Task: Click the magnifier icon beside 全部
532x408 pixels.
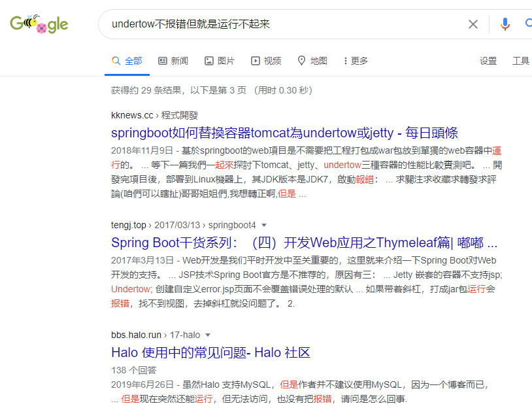Action: [115, 60]
